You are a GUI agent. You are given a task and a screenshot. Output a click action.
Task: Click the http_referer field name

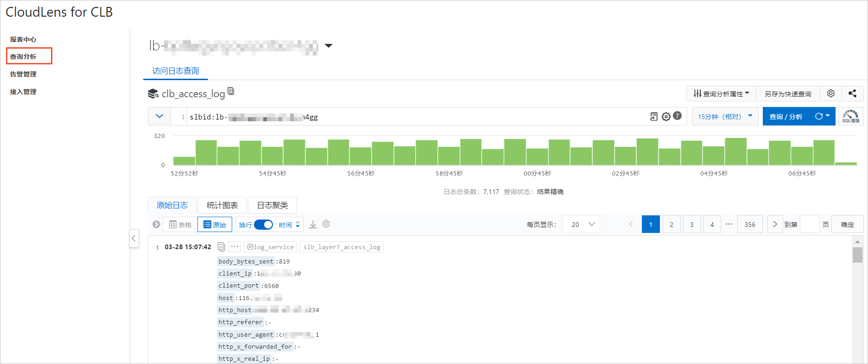click(x=241, y=322)
